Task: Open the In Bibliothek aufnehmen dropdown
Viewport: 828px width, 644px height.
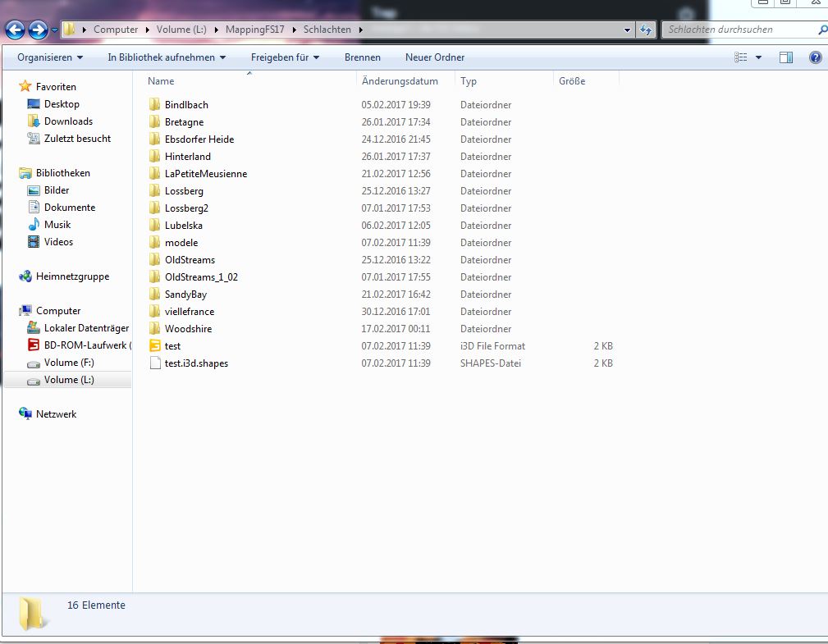Action: coord(167,57)
